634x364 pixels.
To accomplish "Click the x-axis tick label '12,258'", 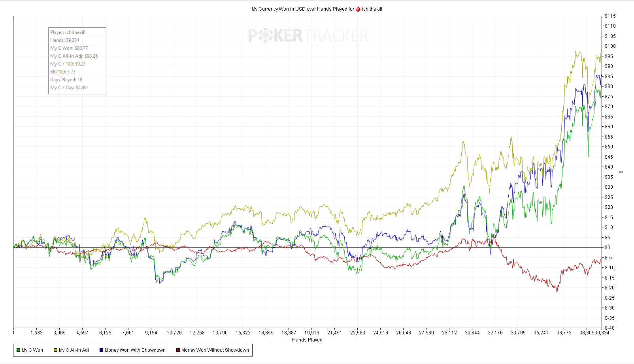I will point(197,333).
